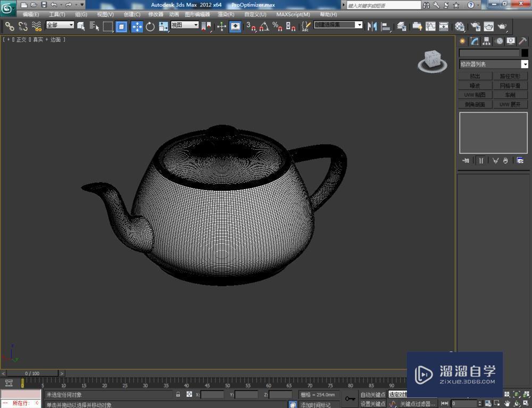This screenshot has height=408, width=532.
Task: Expand the named selection set dropdown
Action: [x=359, y=25]
